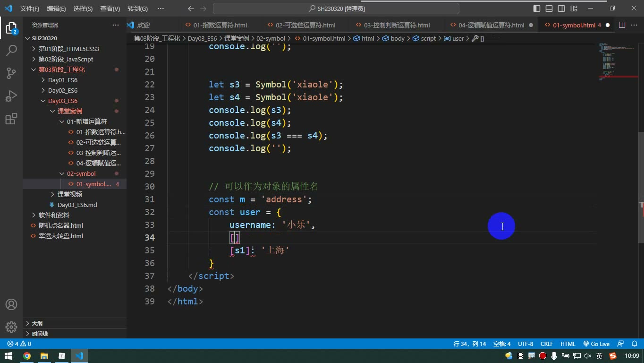The height and width of the screenshot is (363, 644).
Task: Open Windows Start menu
Action: pos(8,356)
